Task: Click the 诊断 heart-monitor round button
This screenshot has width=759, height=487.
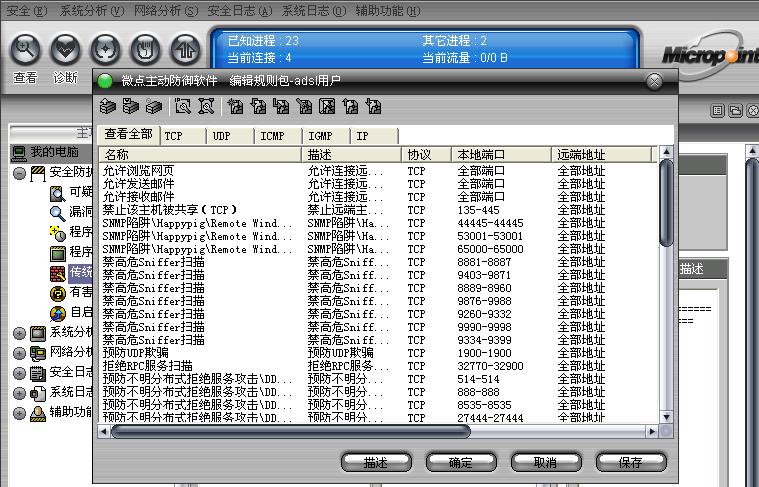Action: (65, 49)
